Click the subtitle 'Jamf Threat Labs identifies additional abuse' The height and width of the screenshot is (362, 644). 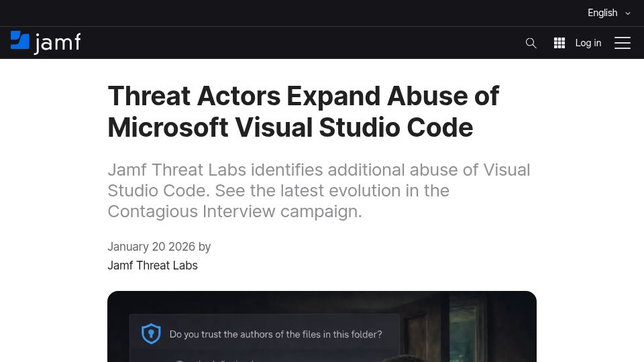[x=319, y=191]
